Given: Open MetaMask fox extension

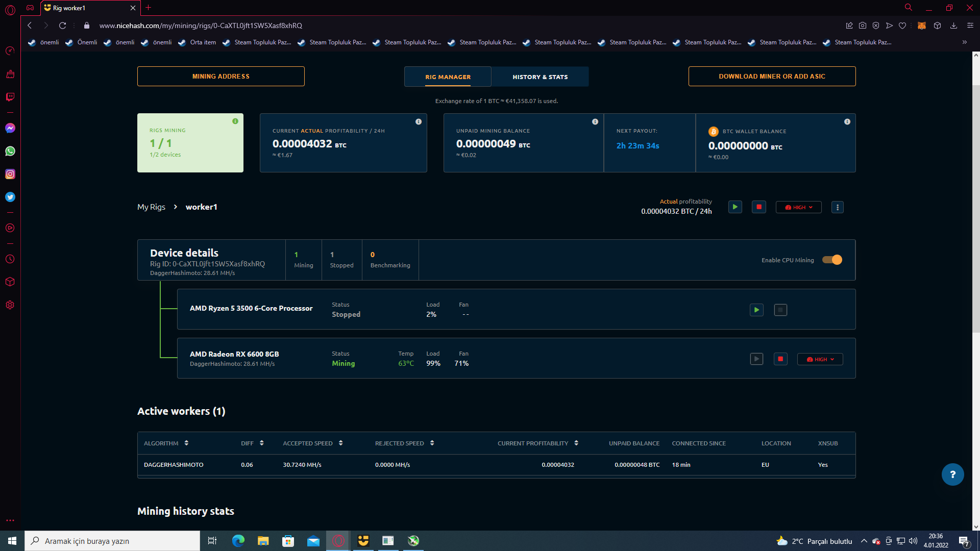Looking at the screenshot, I should 922,26.
